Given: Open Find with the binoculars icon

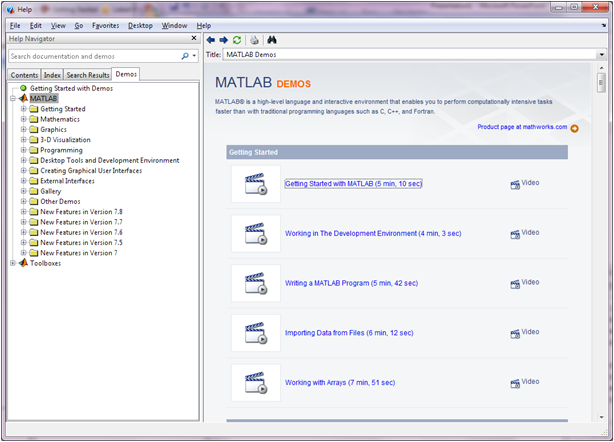Looking at the screenshot, I should (272, 40).
